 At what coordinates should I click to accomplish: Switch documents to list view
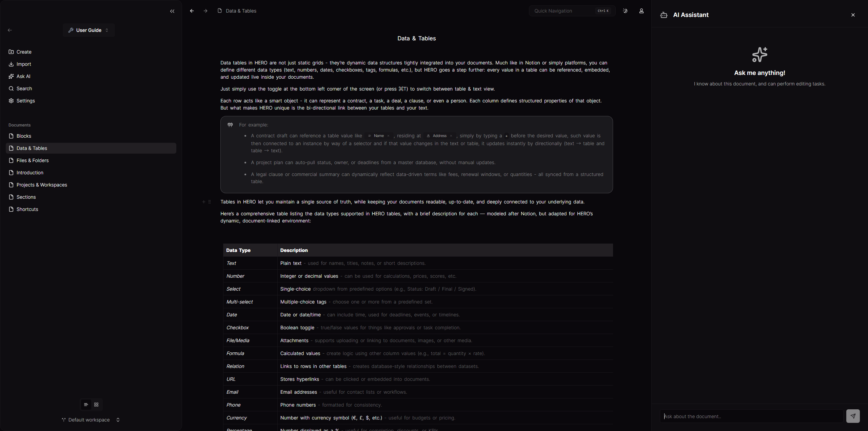(x=85, y=405)
